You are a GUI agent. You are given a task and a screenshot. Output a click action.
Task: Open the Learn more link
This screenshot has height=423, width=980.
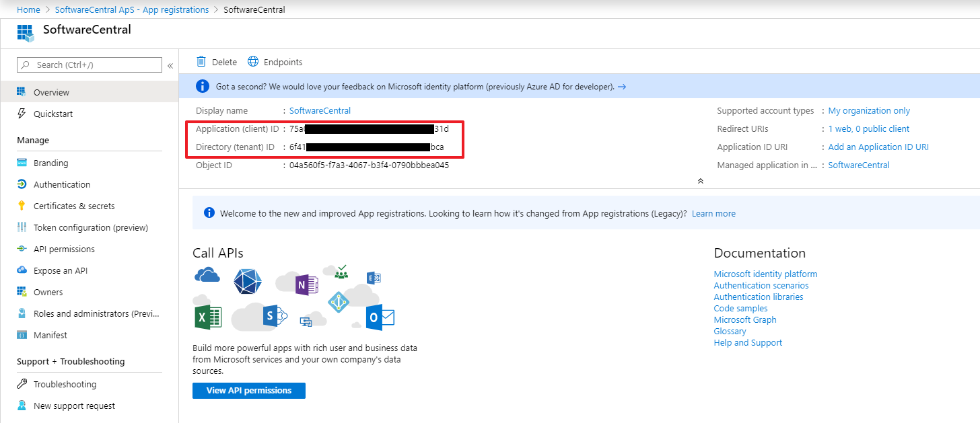coord(713,213)
